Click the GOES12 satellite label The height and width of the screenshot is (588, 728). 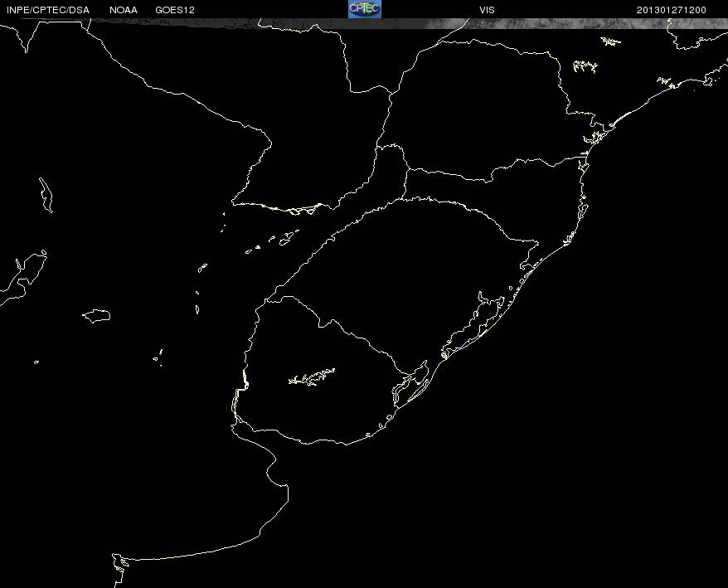pos(175,10)
